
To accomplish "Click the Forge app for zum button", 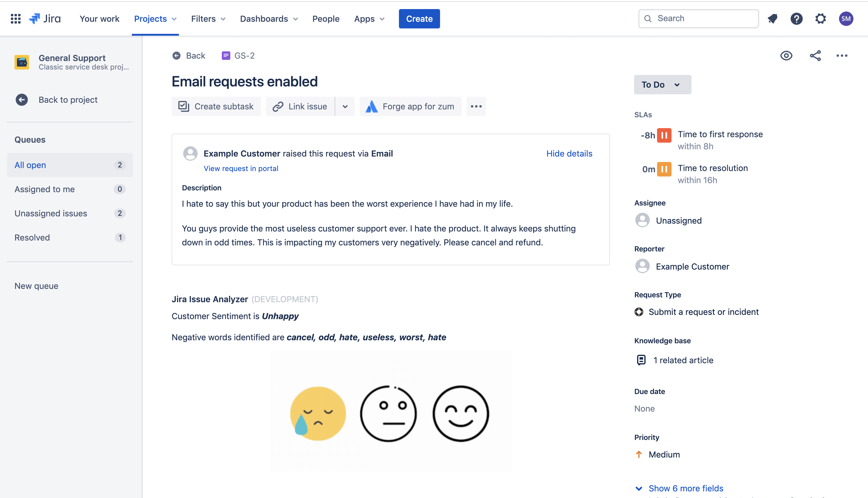I will pos(410,106).
